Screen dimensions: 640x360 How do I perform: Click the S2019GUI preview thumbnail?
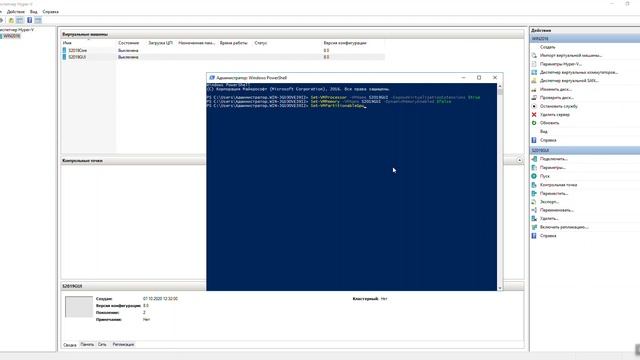click(x=79, y=307)
